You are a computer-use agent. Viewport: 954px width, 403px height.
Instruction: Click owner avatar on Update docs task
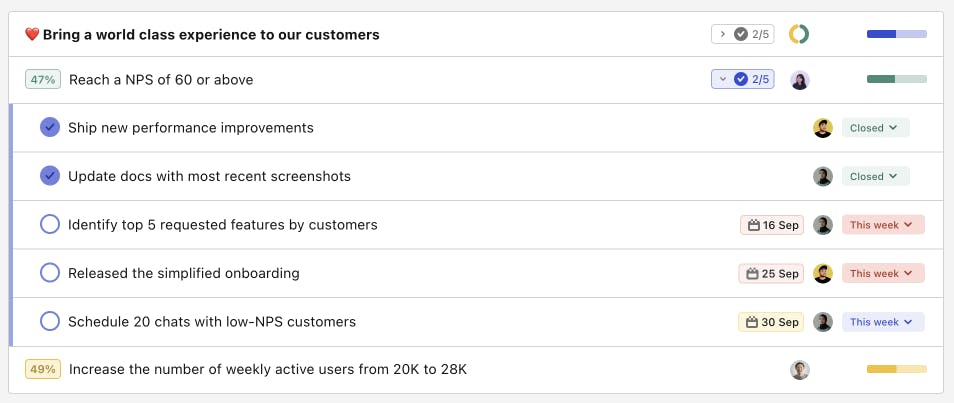pos(822,177)
